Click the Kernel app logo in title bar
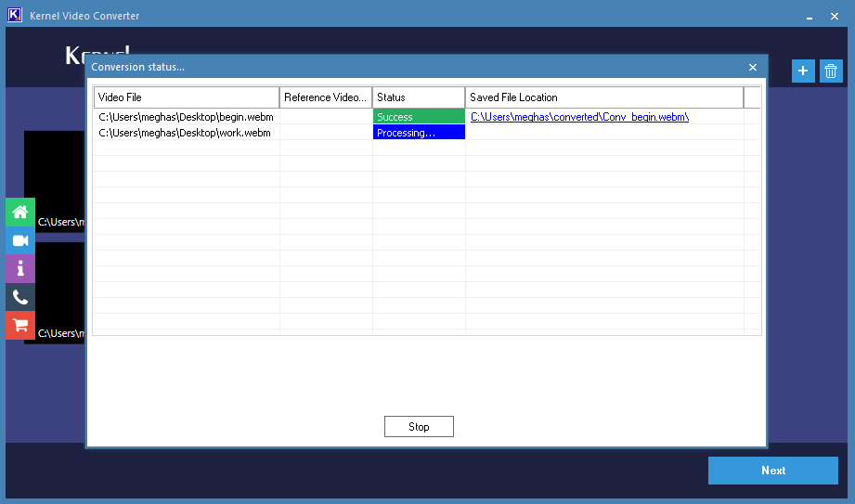 [15, 15]
